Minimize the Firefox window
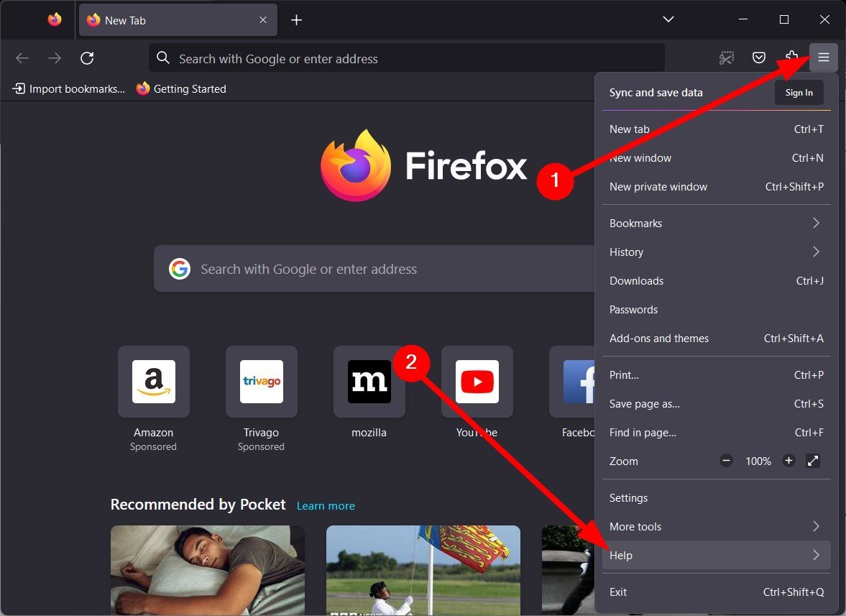The height and width of the screenshot is (616, 846). [743, 19]
